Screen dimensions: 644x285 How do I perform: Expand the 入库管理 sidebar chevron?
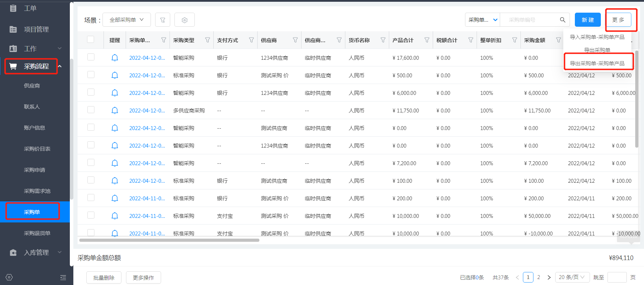(x=60, y=252)
